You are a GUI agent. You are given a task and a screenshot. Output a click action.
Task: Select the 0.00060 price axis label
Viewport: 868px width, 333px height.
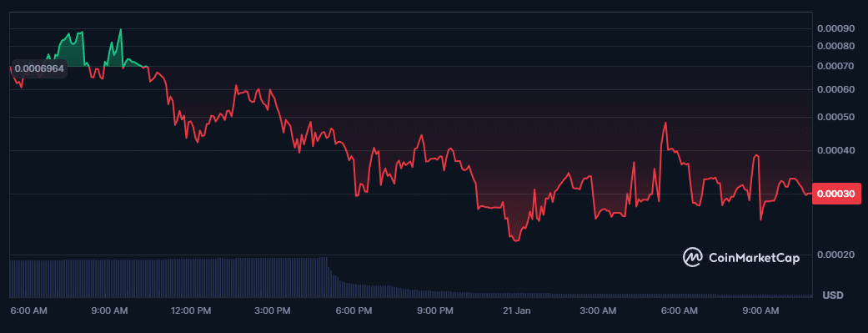pos(836,90)
